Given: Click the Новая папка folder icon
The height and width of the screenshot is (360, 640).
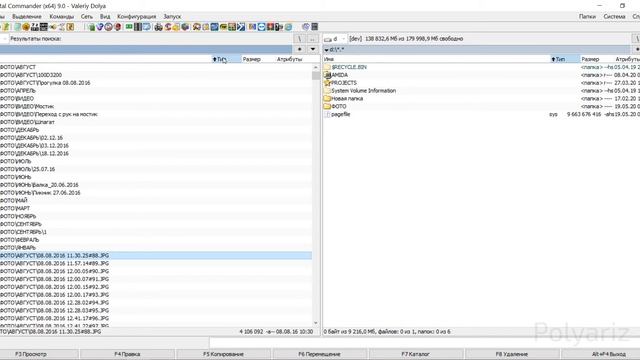Looking at the screenshot, I should [327, 99].
